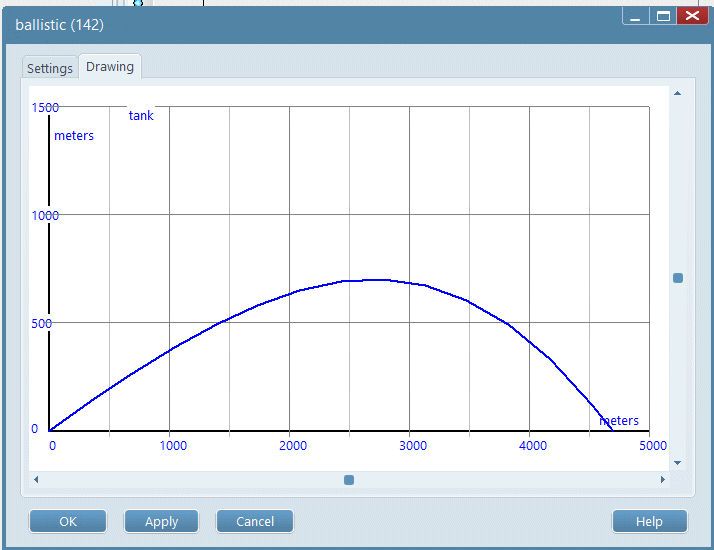Maximize the ballistic window

[x=662, y=16]
